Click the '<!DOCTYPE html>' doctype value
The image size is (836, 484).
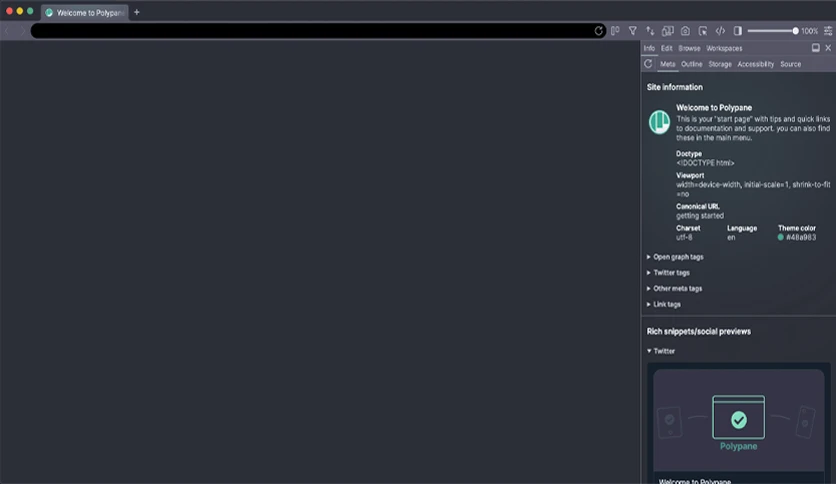[705, 163]
